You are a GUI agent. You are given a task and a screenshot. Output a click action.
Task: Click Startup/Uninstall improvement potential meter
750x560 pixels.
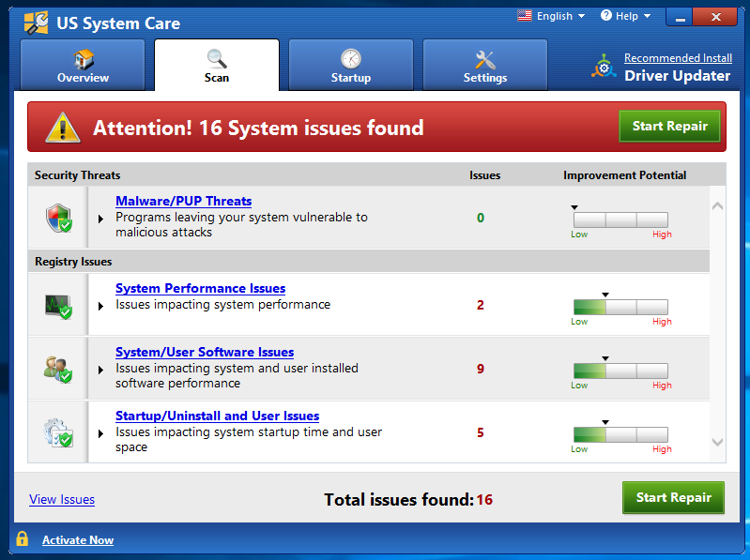(x=620, y=435)
